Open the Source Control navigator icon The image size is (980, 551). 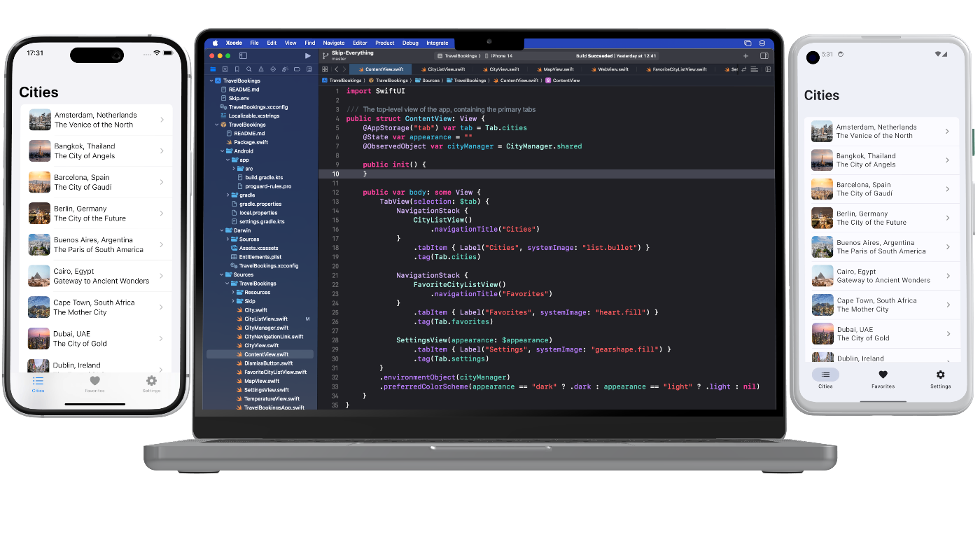(x=225, y=69)
